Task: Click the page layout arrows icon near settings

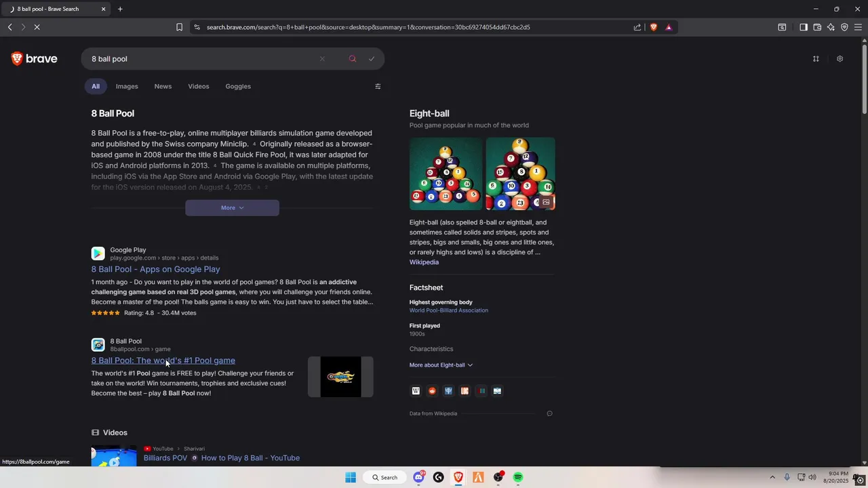Action: click(x=816, y=59)
